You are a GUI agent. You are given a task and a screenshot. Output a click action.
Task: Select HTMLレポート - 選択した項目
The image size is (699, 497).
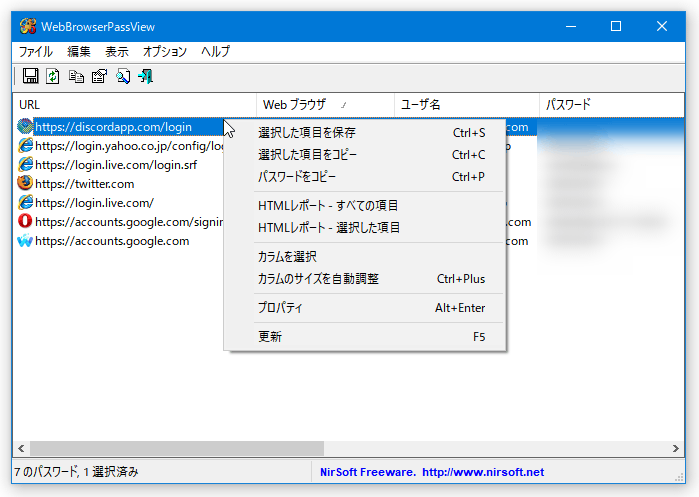[365, 228]
